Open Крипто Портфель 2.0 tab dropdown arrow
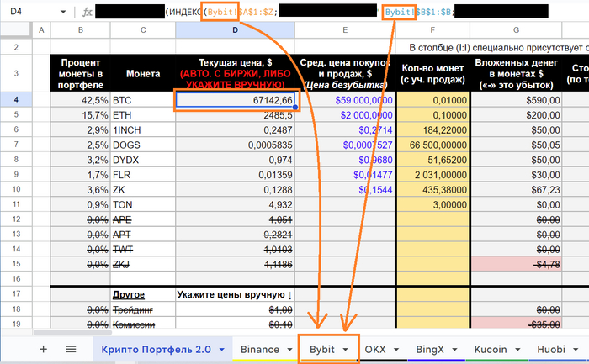This screenshot has width=589, height=364. click(221, 348)
